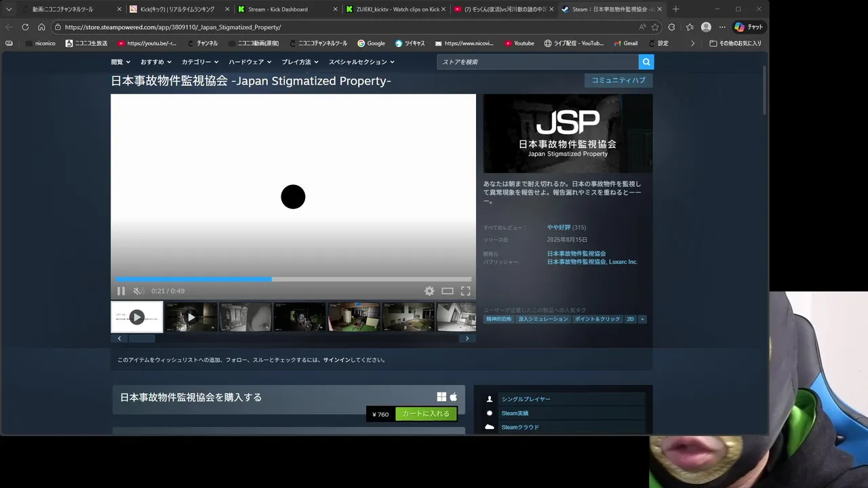This screenshot has width=868, height=488.
Task: Open the Youtube bookmark
Action: click(x=519, y=43)
